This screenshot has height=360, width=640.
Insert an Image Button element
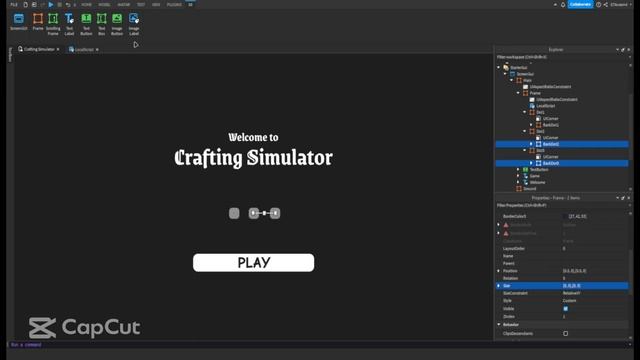pyautogui.click(x=117, y=24)
